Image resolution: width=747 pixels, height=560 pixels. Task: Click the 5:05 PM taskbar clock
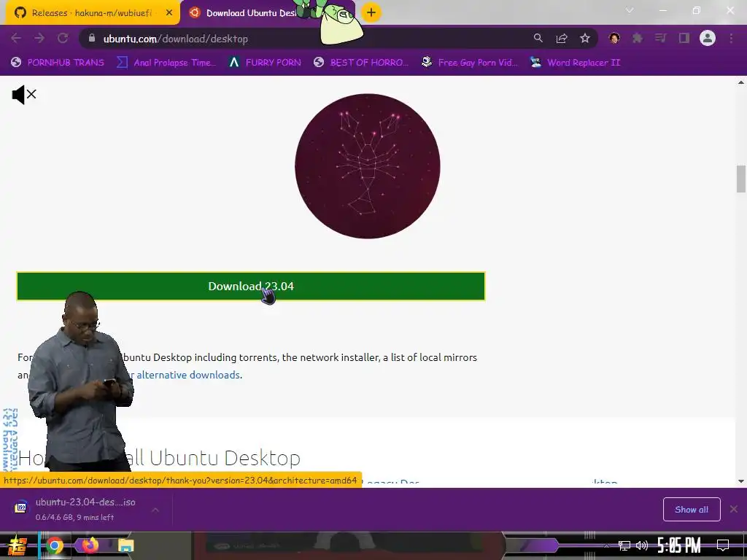coord(679,545)
